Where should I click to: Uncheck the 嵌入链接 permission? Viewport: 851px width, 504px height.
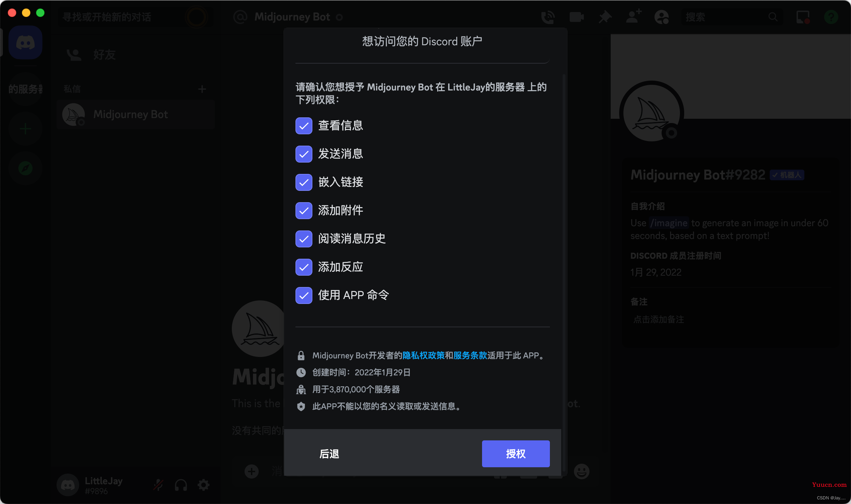(304, 182)
